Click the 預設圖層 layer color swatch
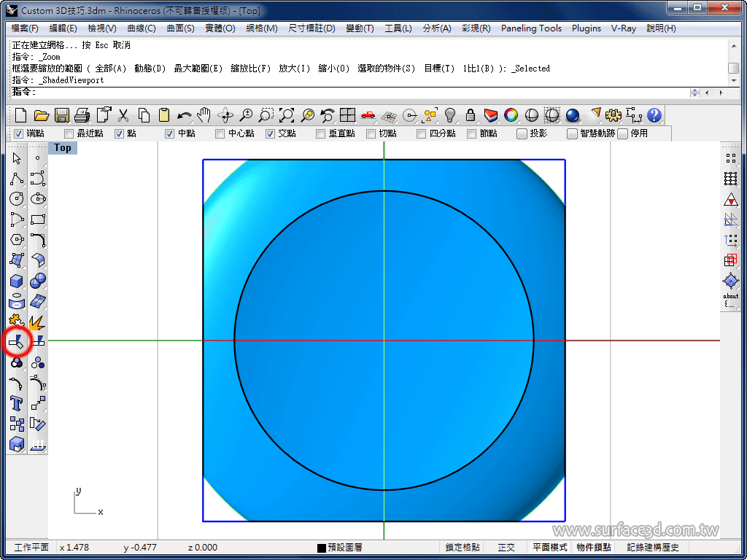Screen dimensions: 747x560 point(322,548)
